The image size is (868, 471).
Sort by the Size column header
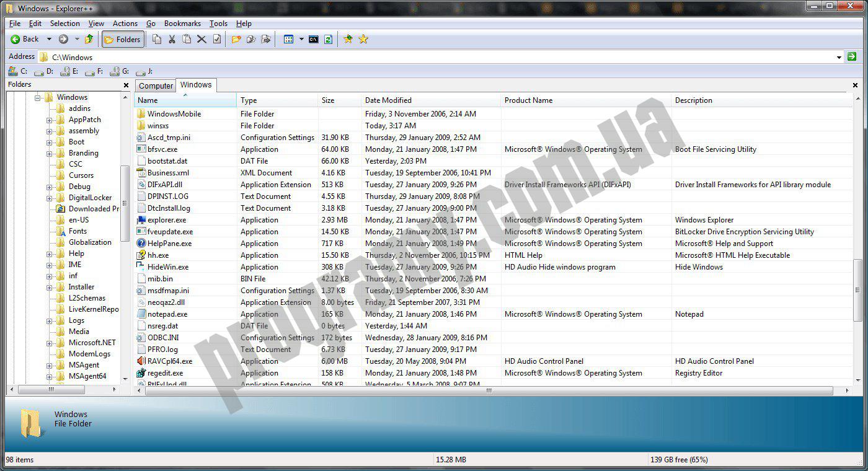pos(340,100)
